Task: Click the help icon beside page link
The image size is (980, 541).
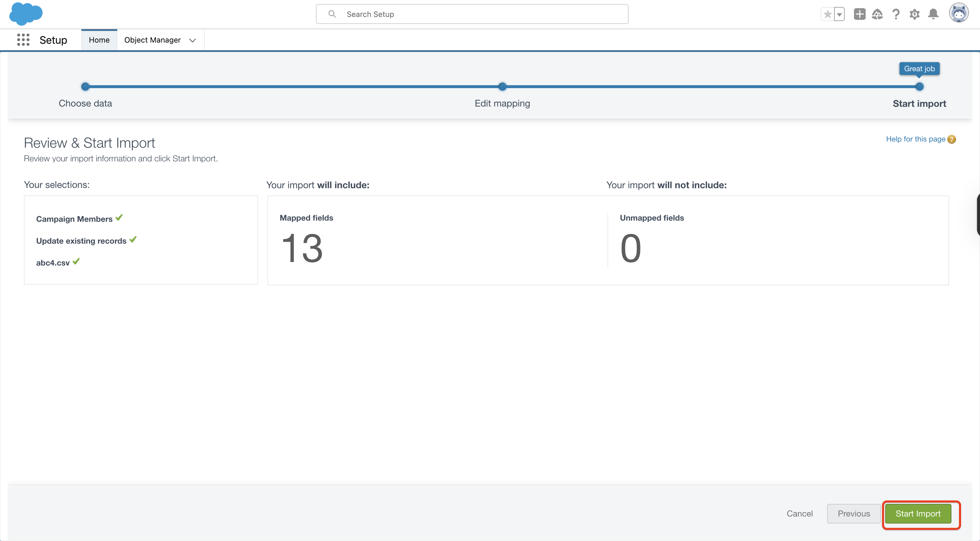Action: coord(952,139)
